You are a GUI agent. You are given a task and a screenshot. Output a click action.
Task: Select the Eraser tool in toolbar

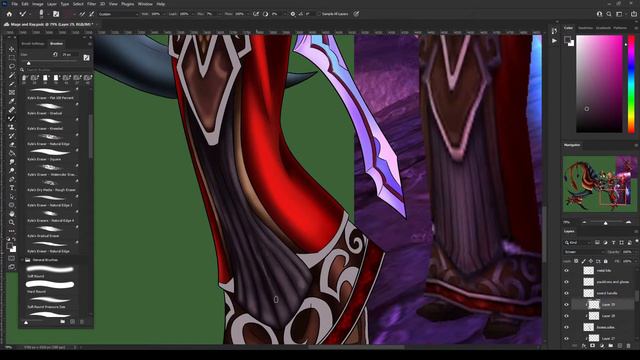[11, 144]
